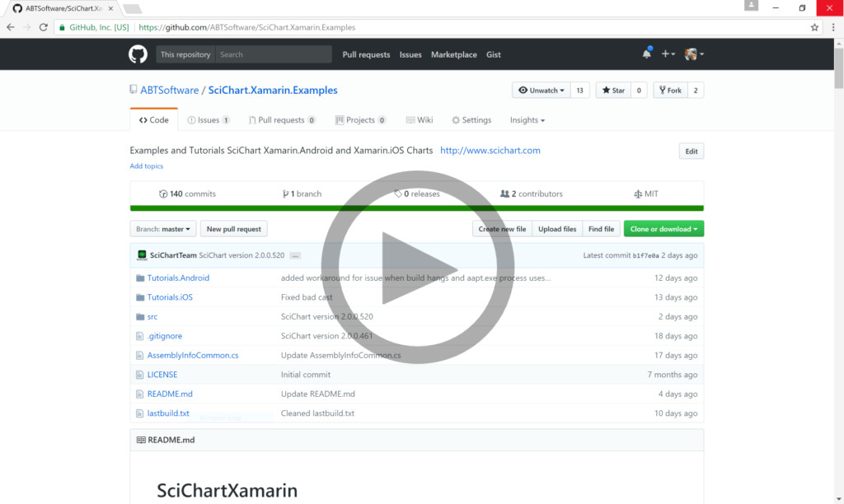This screenshot has width=844, height=504.
Task: Open the user avatar menu
Action: (x=694, y=54)
